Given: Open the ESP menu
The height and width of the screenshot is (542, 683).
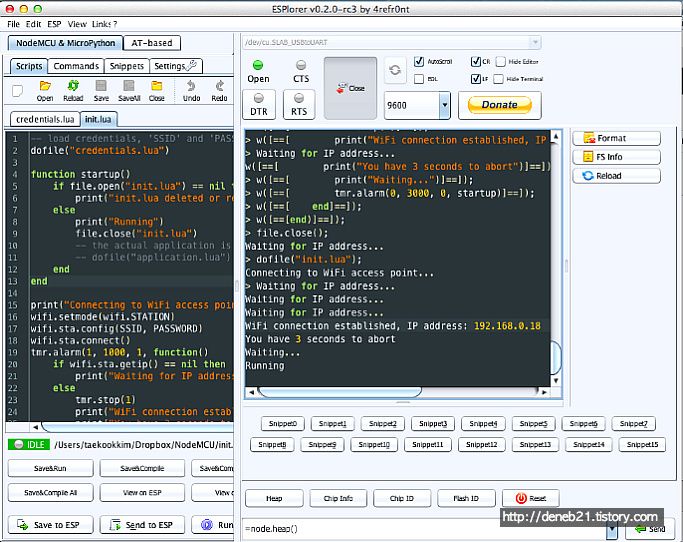Looking at the screenshot, I should 54,24.
